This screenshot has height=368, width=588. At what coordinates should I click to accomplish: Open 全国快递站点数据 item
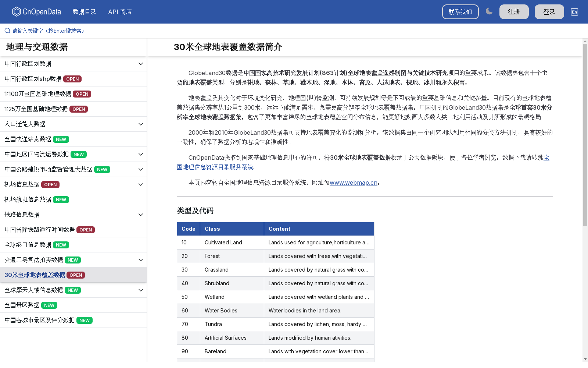click(73, 139)
